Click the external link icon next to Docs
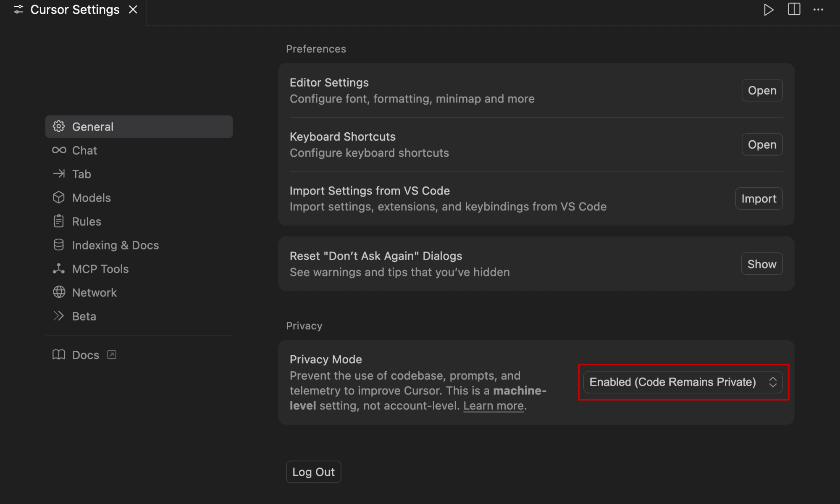 (x=112, y=355)
